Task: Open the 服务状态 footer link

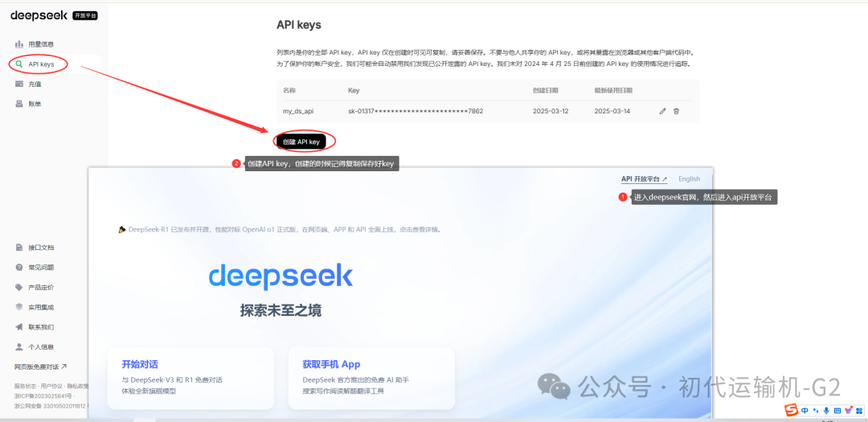Action: (x=25, y=386)
